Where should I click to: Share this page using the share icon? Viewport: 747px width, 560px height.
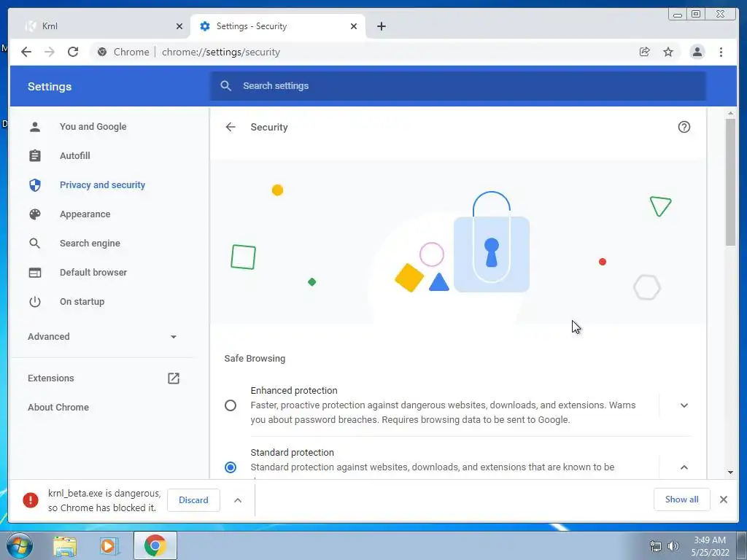[645, 52]
